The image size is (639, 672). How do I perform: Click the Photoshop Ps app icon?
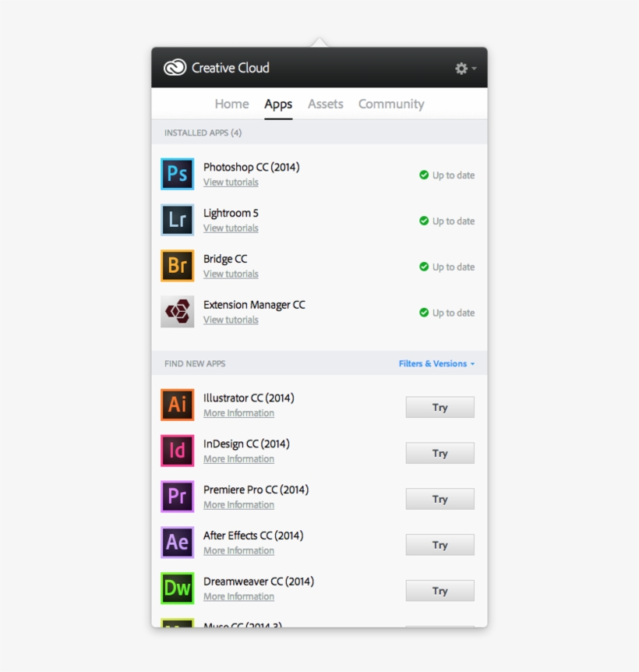click(x=178, y=174)
